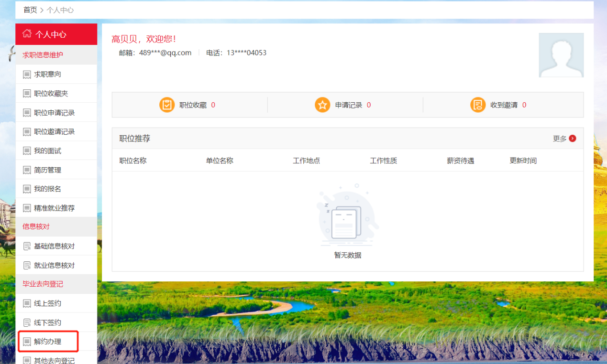Collapse the 求职信息维护 section header

tap(43, 55)
